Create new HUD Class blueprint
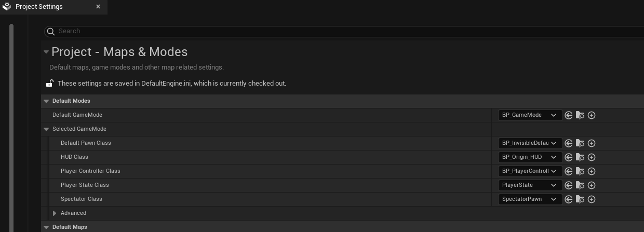 point(592,157)
